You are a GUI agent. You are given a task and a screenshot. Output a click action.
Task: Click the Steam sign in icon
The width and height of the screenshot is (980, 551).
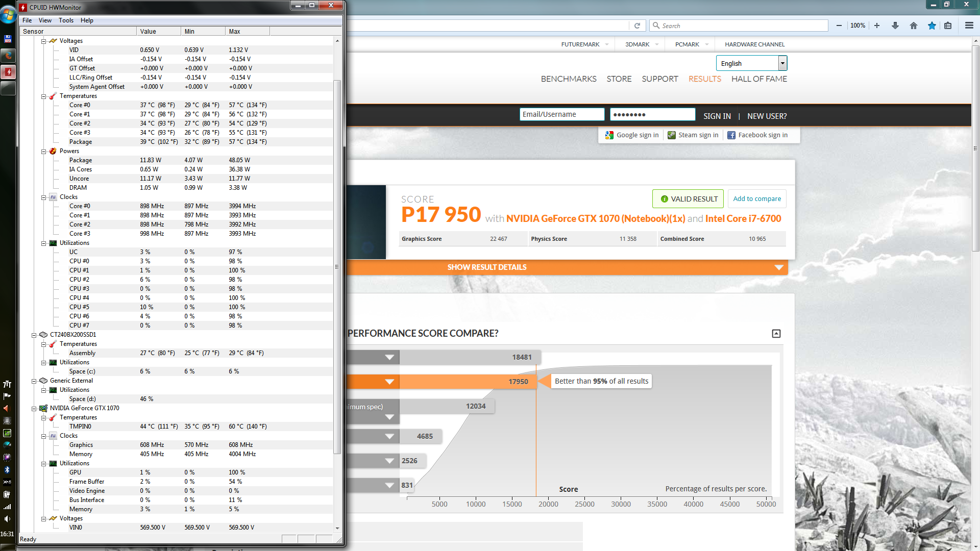tap(672, 135)
